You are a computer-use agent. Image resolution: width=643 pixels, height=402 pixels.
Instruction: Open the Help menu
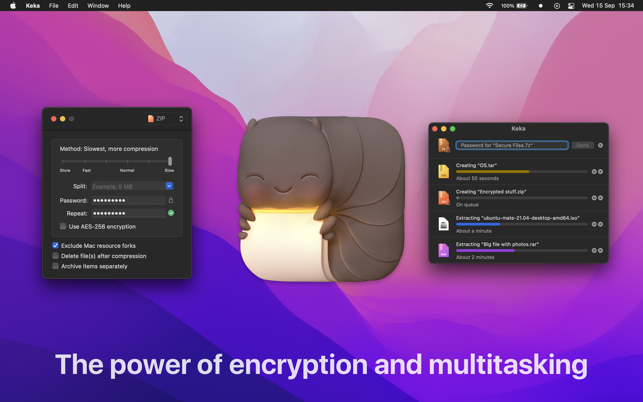[124, 6]
